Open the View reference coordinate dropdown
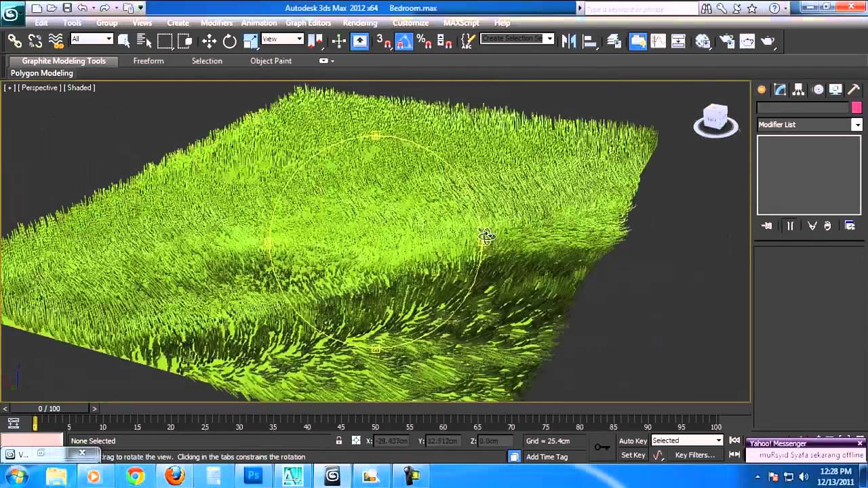 pos(282,39)
